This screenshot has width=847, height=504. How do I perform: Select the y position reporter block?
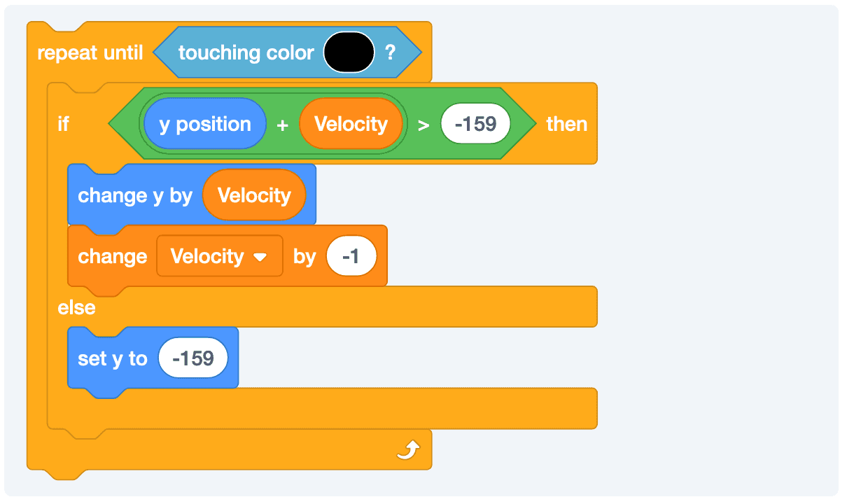[204, 124]
